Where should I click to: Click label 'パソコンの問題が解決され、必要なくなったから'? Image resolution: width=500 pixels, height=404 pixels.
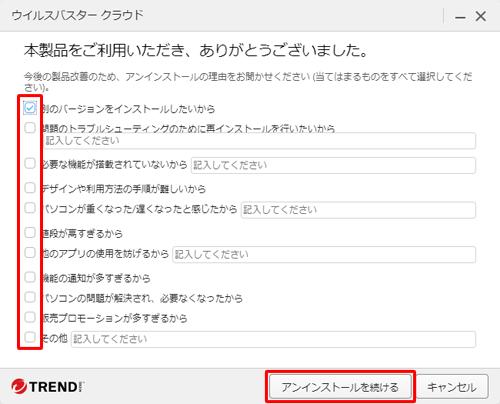(142, 298)
